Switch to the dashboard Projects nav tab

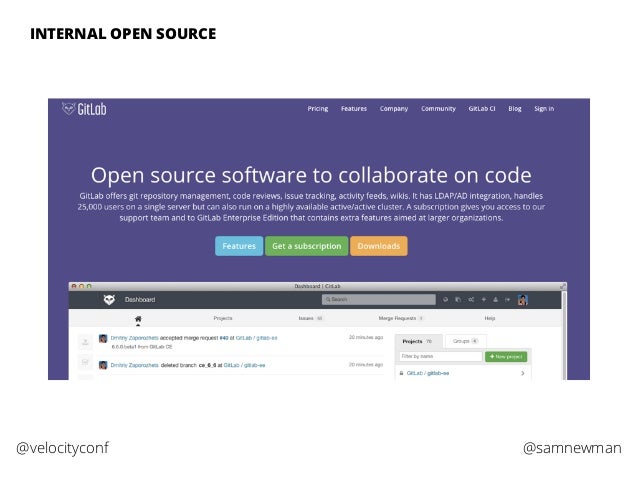point(223,318)
